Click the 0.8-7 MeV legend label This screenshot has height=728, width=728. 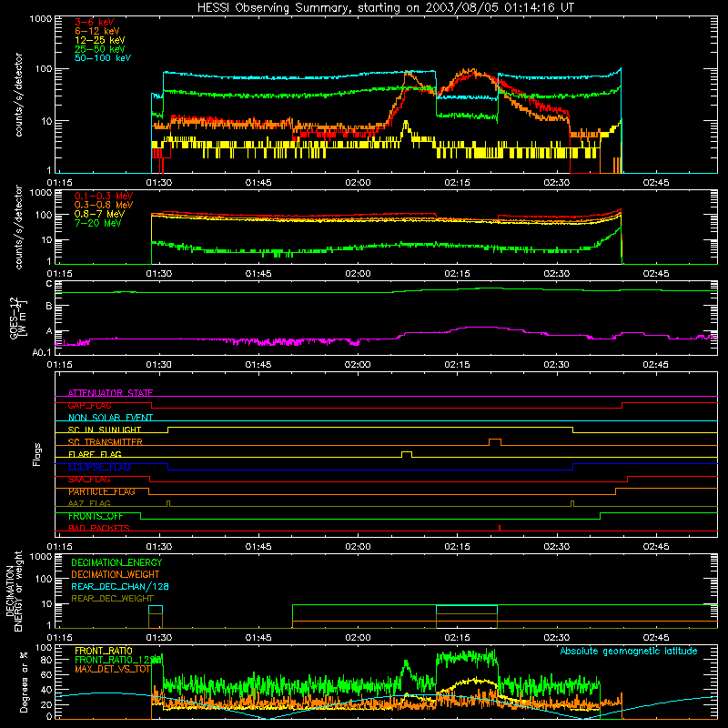point(99,214)
